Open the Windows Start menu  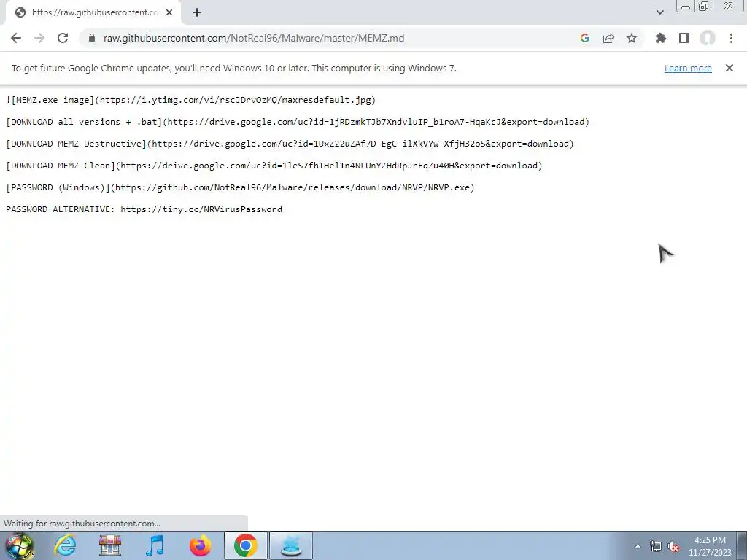click(20, 545)
